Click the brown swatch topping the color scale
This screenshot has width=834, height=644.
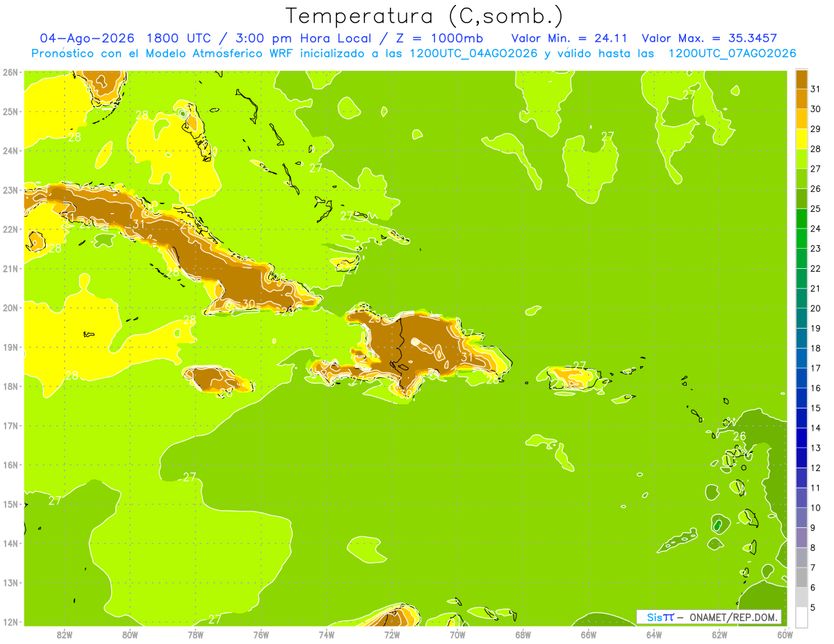[801, 79]
